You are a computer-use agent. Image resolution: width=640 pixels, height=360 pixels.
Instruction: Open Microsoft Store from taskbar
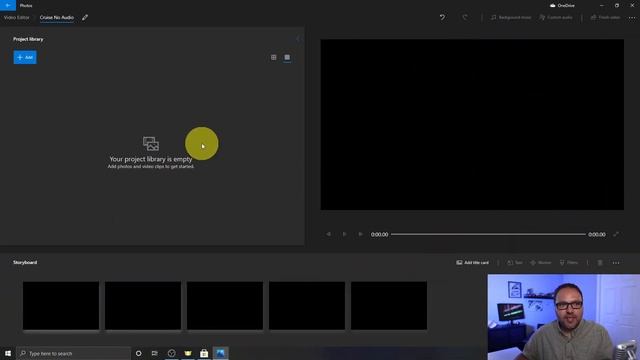pos(204,353)
